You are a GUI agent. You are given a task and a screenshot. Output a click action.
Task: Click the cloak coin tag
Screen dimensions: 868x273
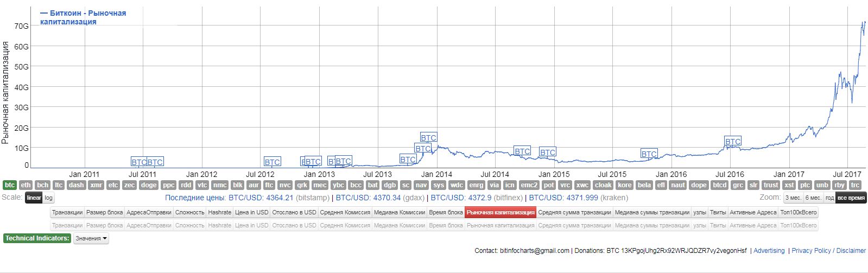603,185
